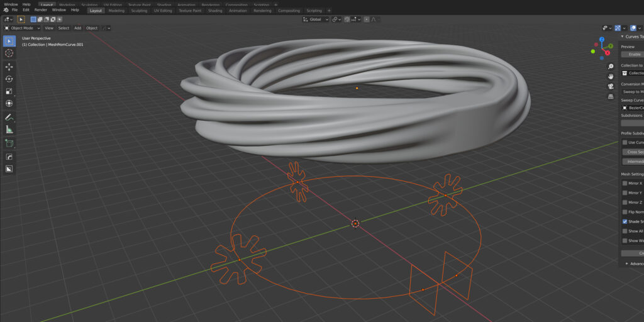Open snapping options dropdown
644x322 pixels.
(x=357, y=19)
